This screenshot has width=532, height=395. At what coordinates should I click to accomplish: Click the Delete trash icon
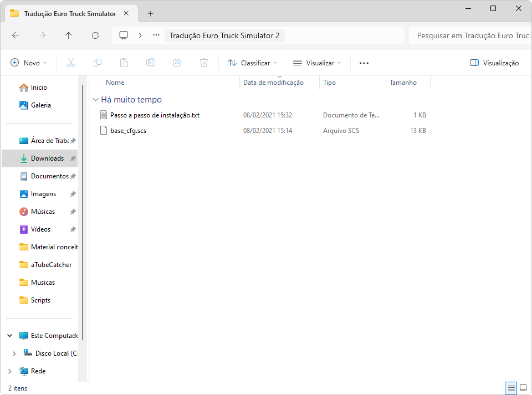pos(204,63)
